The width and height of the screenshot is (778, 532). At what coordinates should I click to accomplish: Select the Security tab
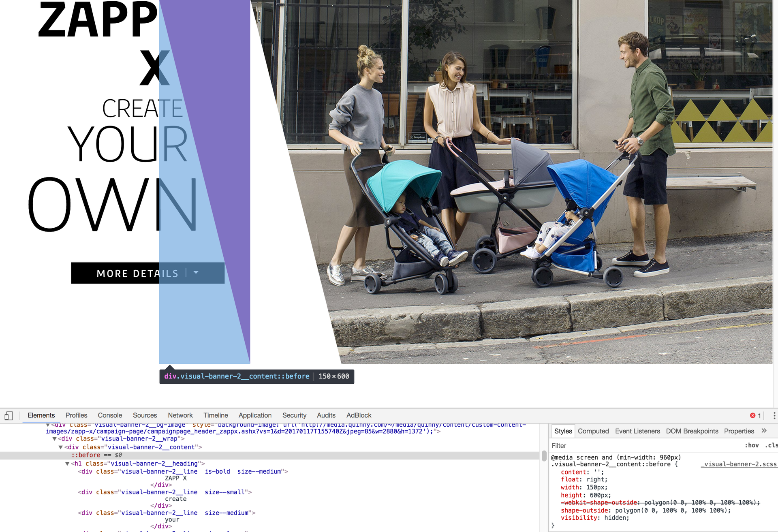click(x=294, y=415)
